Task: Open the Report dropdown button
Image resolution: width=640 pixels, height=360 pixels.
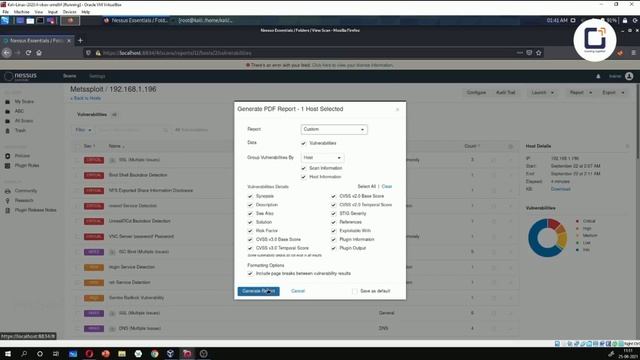Action: [x=580, y=93]
